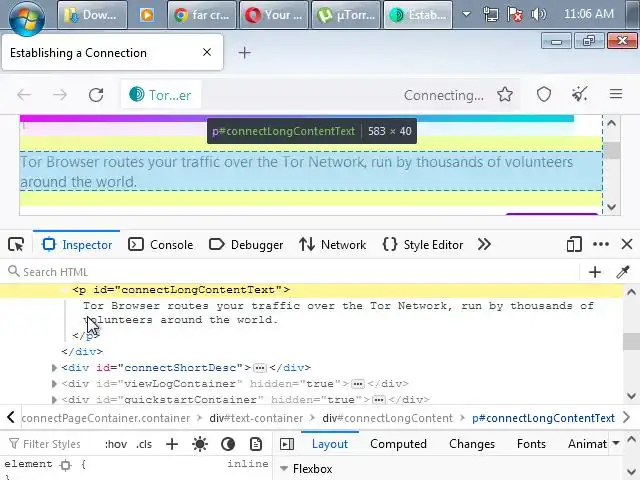Click the New Identity broom icon

click(580, 95)
